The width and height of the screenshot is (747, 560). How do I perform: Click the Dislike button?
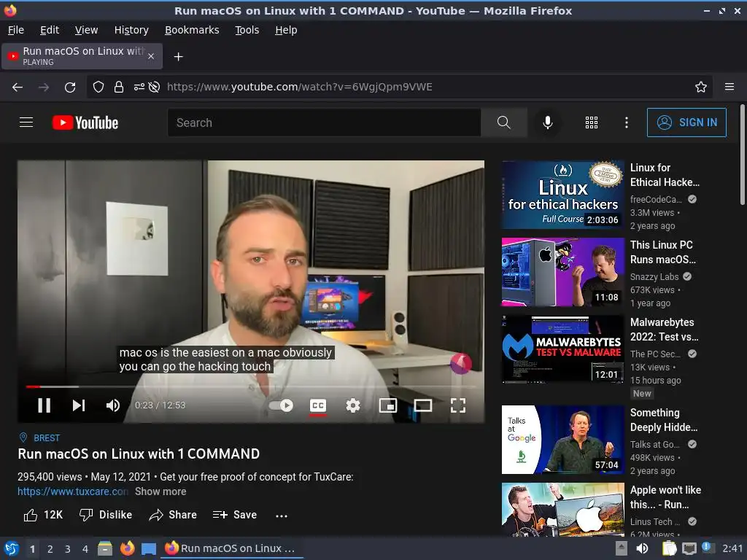coord(106,515)
